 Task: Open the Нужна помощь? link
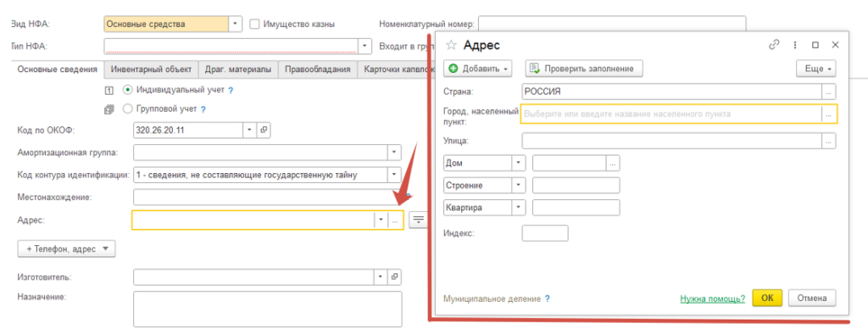pyautogui.click(x=712, y=298)
